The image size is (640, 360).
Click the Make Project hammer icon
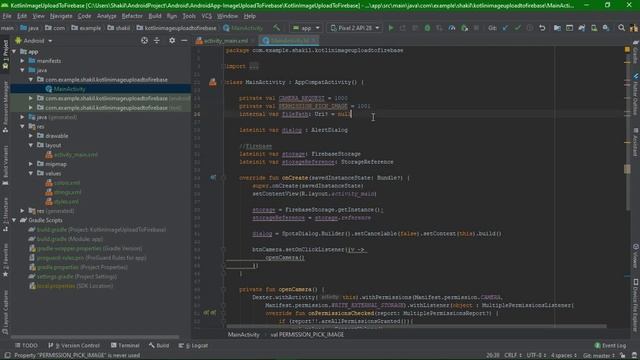tap(277, 28)
